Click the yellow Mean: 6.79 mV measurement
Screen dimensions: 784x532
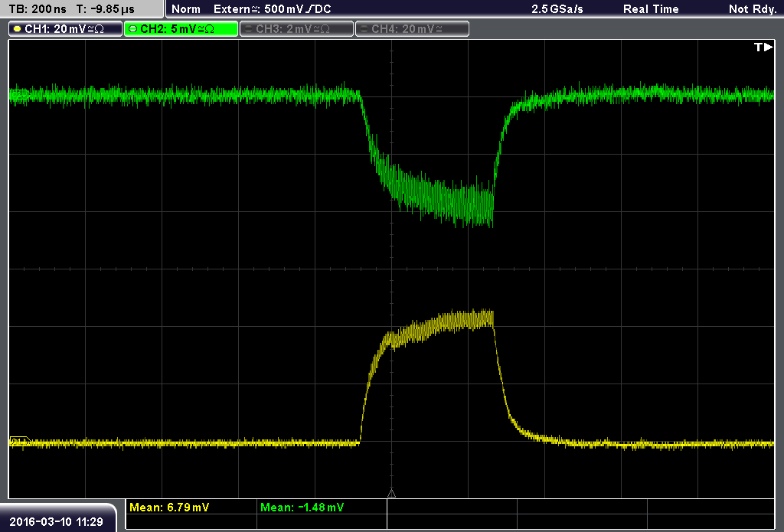click(x=169, y=508)
